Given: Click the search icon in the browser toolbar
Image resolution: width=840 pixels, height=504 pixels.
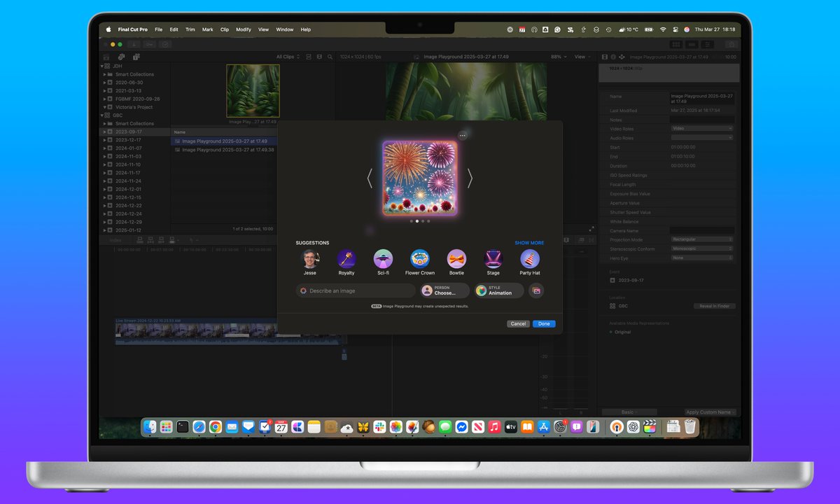Looking at the screenshot, I should point(330,57).
